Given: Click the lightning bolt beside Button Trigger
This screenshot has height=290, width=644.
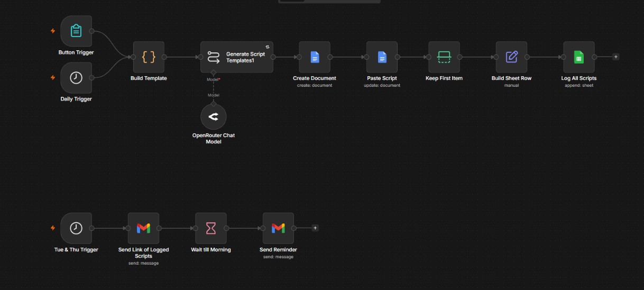Looking at the screenshot, I should (52, 31).
